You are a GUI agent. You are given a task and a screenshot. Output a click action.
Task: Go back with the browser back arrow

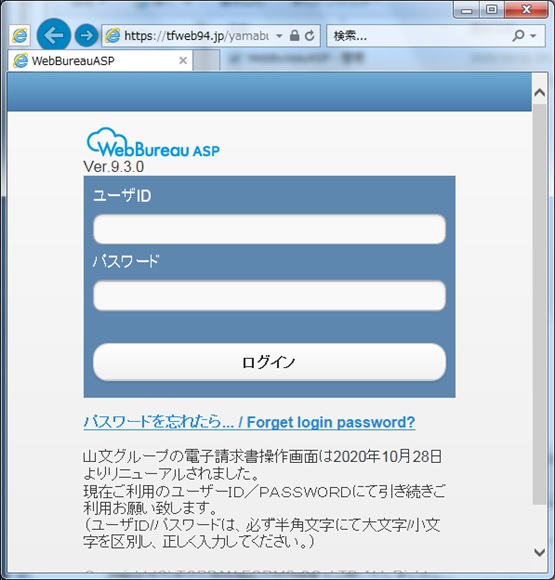pos(54,35)
